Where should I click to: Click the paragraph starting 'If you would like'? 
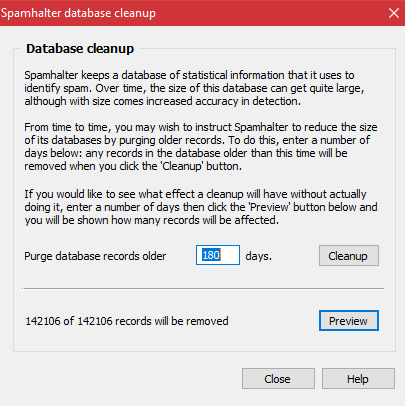click(x=201, y=207)
